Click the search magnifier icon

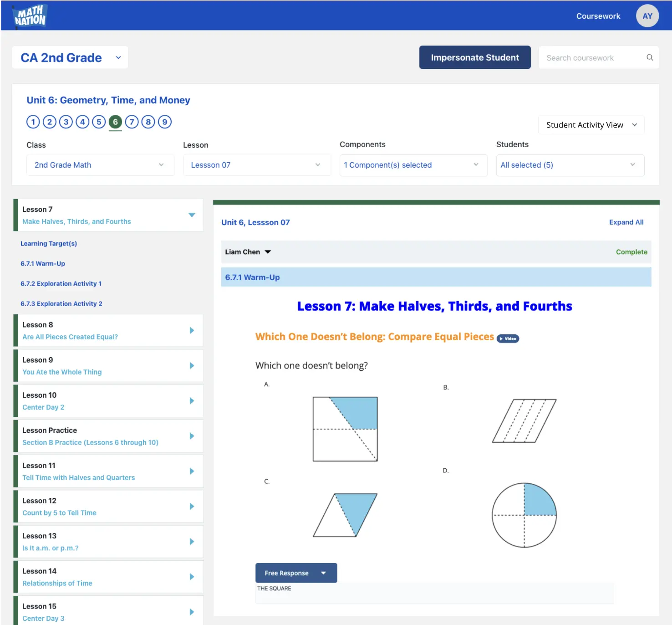point(650,57)
